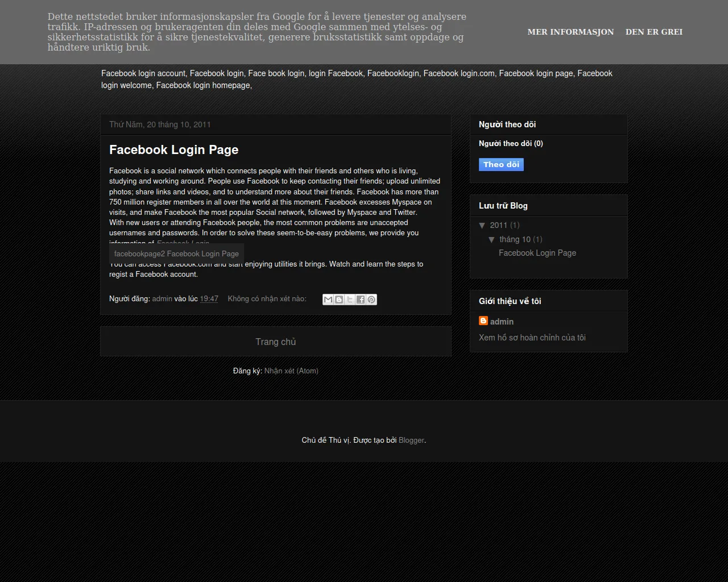Viewport: 728px width, 582px height.
Task: Click the BlogThis share icon
Action: point(339,300)
